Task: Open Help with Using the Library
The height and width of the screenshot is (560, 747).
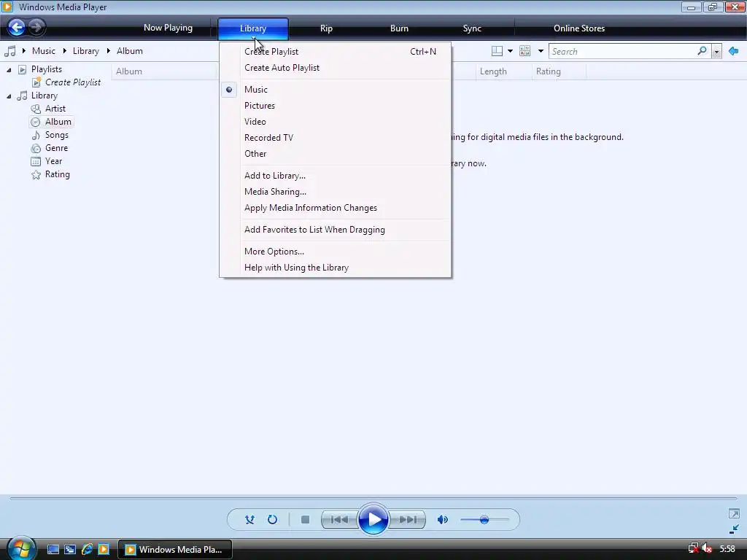Action: [335, 268]
